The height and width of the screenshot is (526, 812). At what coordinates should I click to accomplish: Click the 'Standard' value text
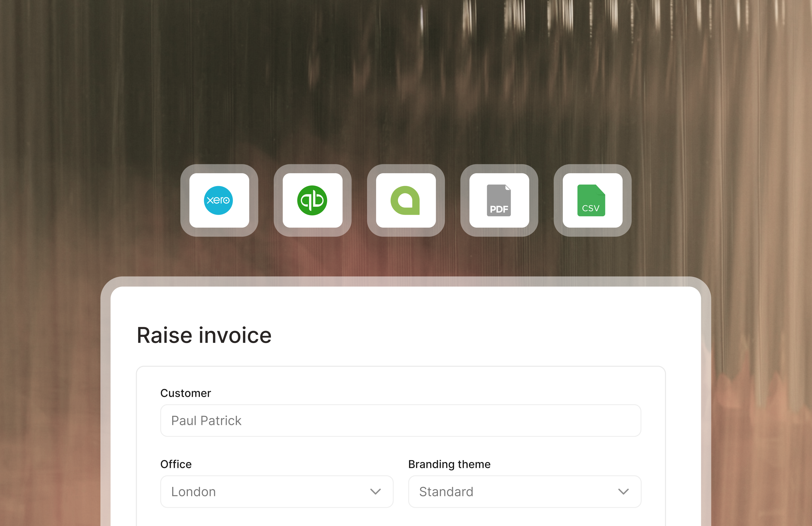click(446, 492)
